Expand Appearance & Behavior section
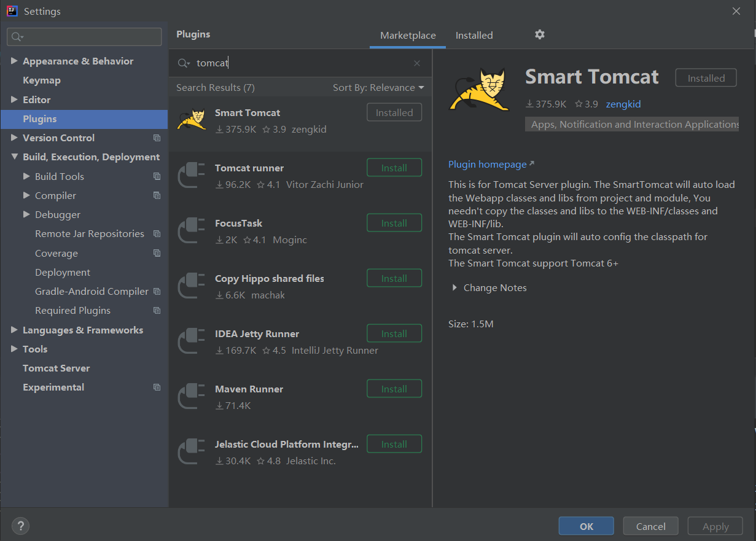The height and width of the screenshot is (541, 756). pyautogui.click(x=14, y=61)
